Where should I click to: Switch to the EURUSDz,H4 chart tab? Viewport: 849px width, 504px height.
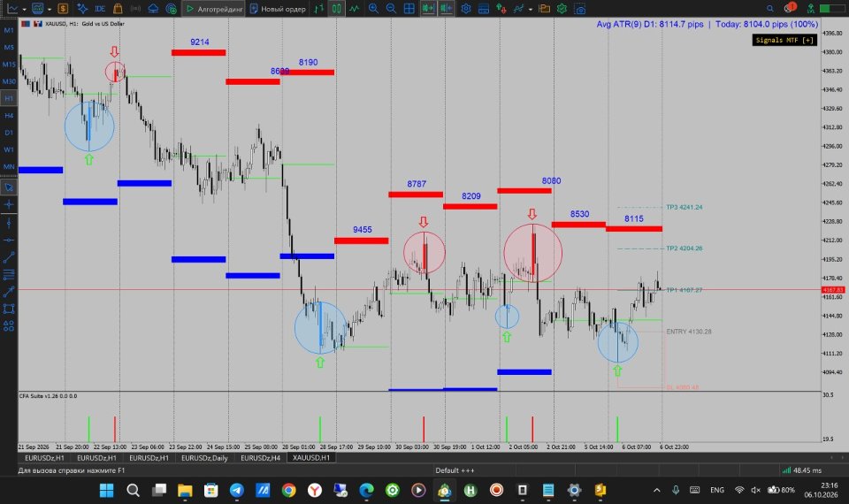tap(260, 458)
